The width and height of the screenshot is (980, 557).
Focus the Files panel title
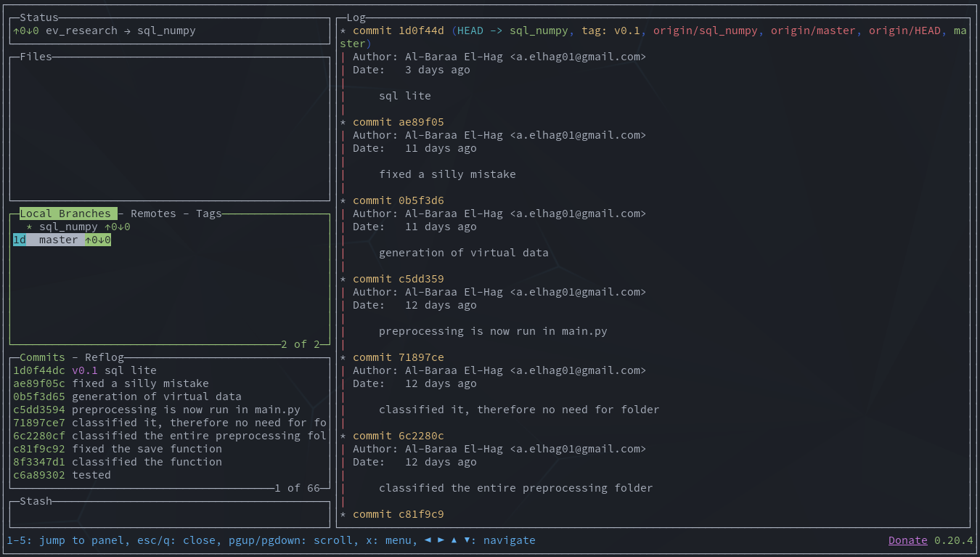[x=36, y=57]
